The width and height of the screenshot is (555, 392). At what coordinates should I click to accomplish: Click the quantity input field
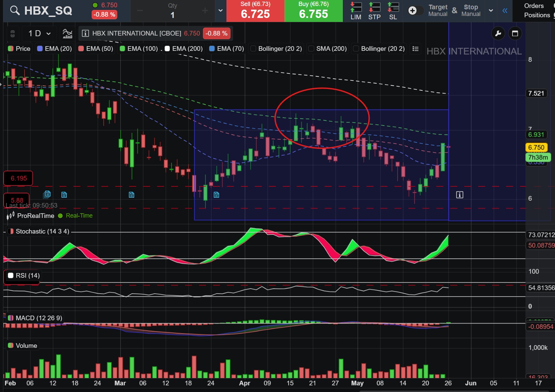(x=172, y=11)
